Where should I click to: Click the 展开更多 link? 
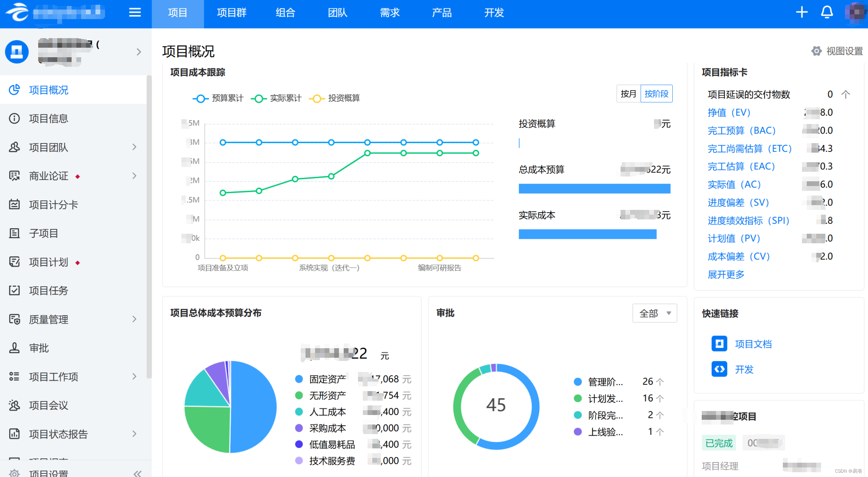[x=726, y=274]
